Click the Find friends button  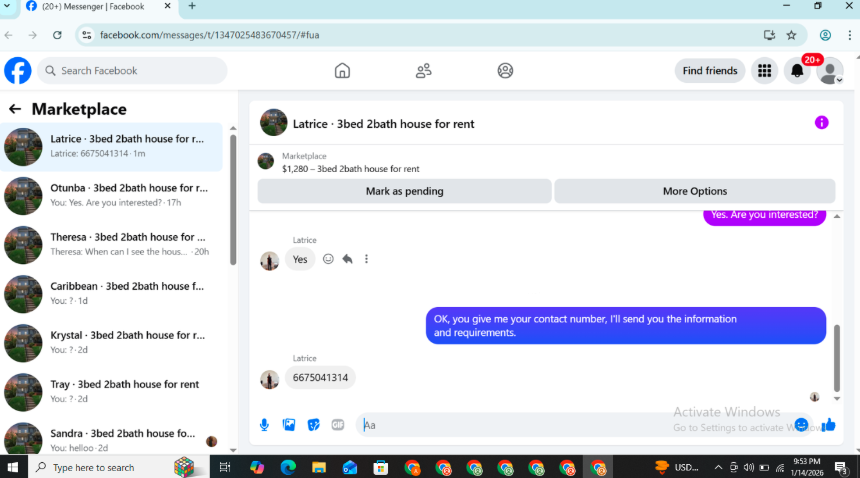click(x=710, y=71)
